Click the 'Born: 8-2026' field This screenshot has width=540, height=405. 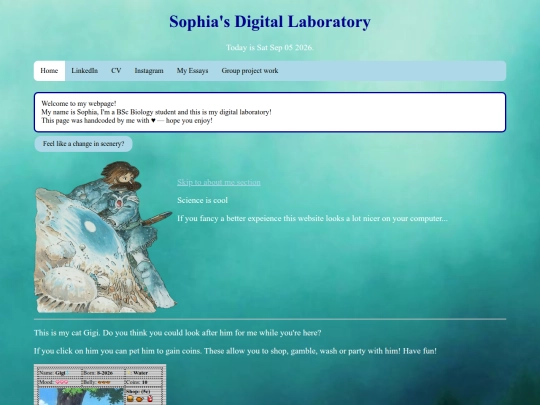click(98, 373)
